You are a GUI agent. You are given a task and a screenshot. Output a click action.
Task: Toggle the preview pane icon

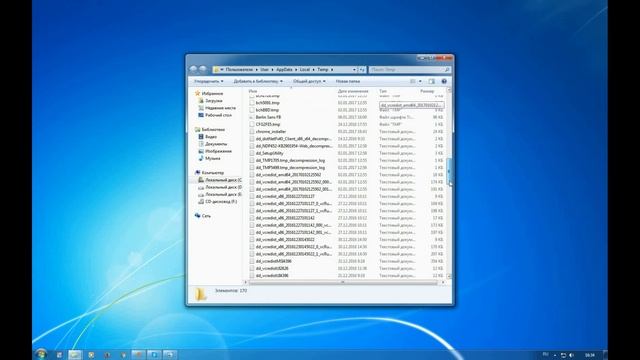[432, 81]
